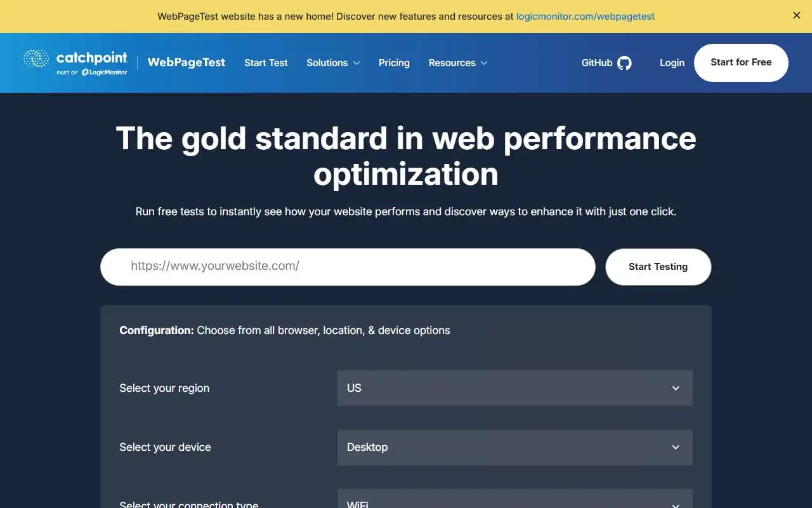Open the Pricing page
Image resolution: width=812 pixels, height=508 pixels.
click(394, 63)
